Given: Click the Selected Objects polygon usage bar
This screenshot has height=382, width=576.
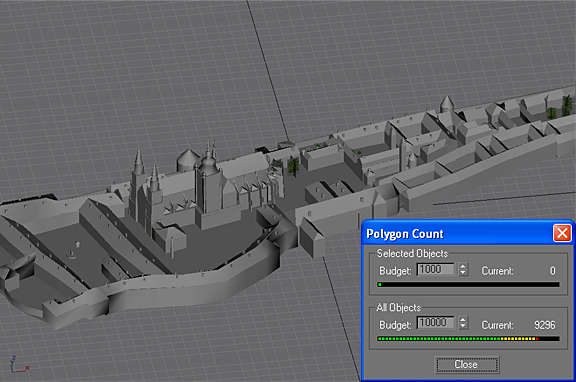Looking at the screenshot, I should (468, 284).
